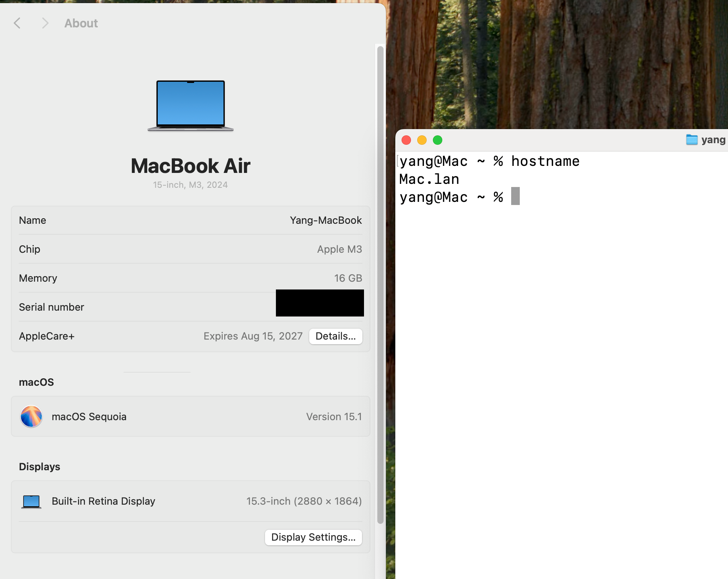Click the 15.3-inch (2880 × 1864) resolution text
This screenshot has height=579, width=728.
tap(304, 501)
